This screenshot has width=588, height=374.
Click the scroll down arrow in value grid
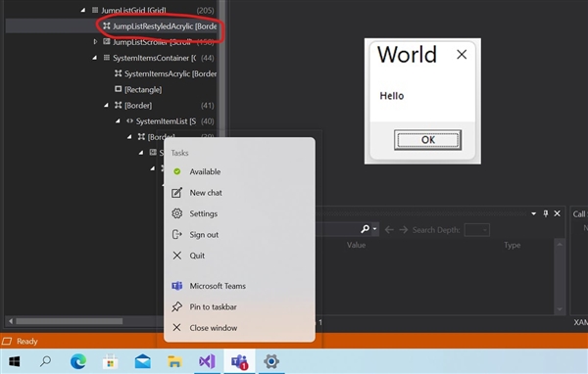coord(560,309)
